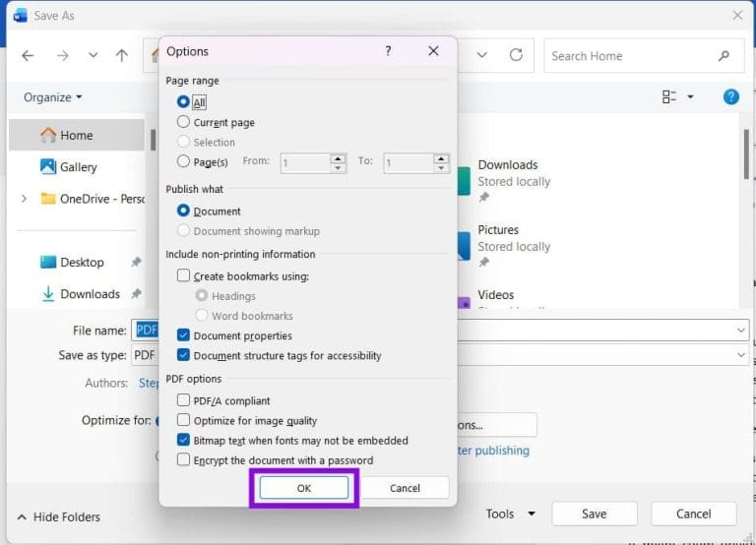This screenshot has width=756, height=545.
Task: Change the view layout icon
Action: click(668, 96)
